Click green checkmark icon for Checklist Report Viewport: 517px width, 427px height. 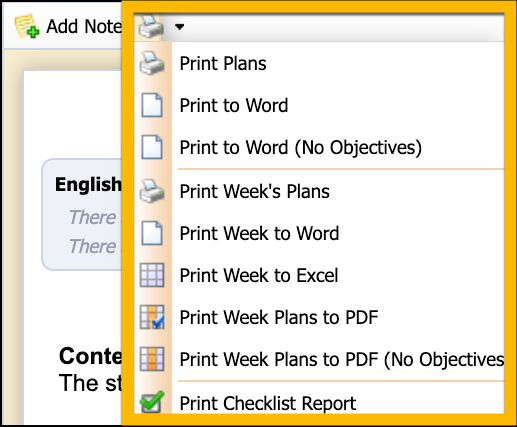[x=152, y=402]
